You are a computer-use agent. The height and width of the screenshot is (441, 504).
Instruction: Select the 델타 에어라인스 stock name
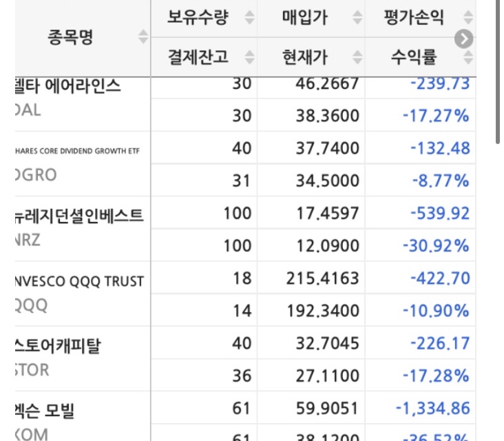click(68, 86)
